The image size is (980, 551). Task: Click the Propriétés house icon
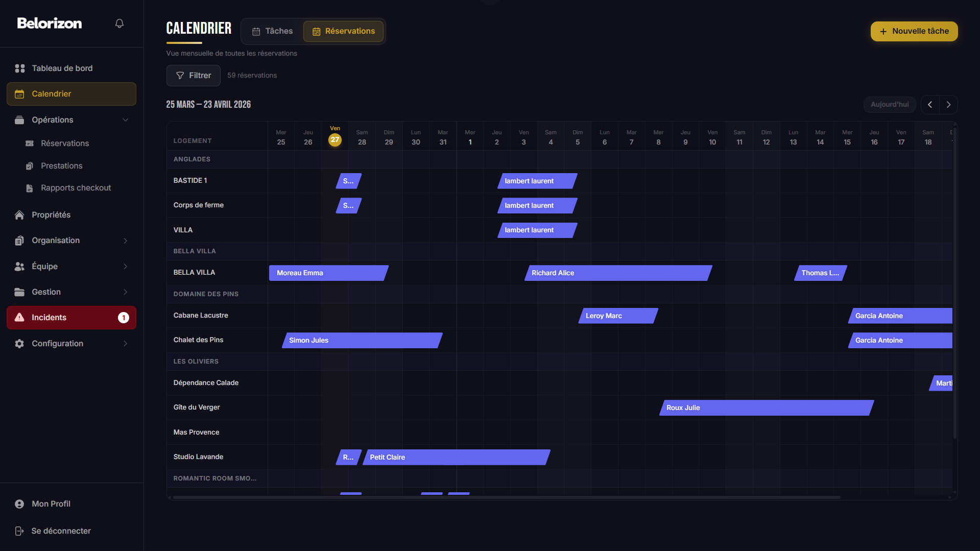tap(19, 215)
